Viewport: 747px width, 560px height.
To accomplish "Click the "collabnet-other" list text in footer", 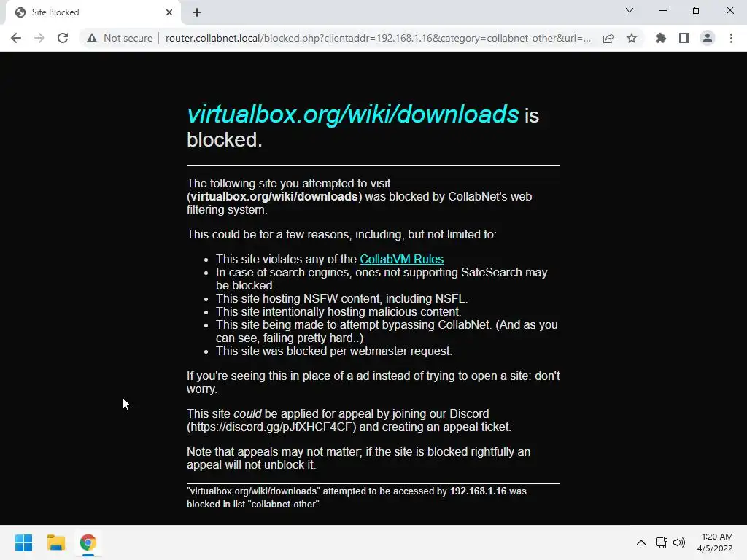I will [285, 505].
